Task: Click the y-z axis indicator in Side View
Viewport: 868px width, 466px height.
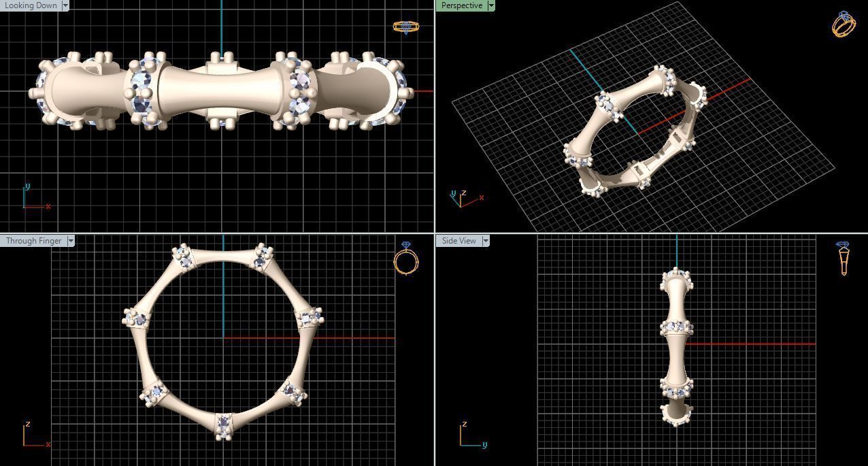Action: pos(473,435)
